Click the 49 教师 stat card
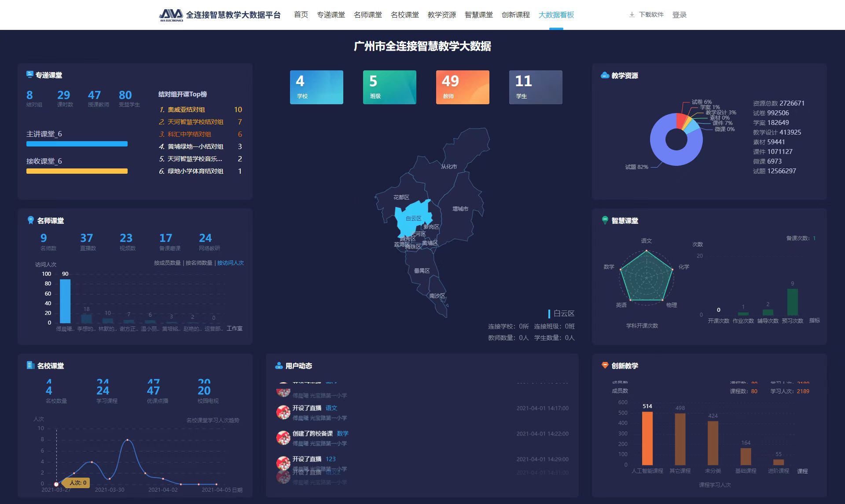The image size is (845, 504). point(462,87)
